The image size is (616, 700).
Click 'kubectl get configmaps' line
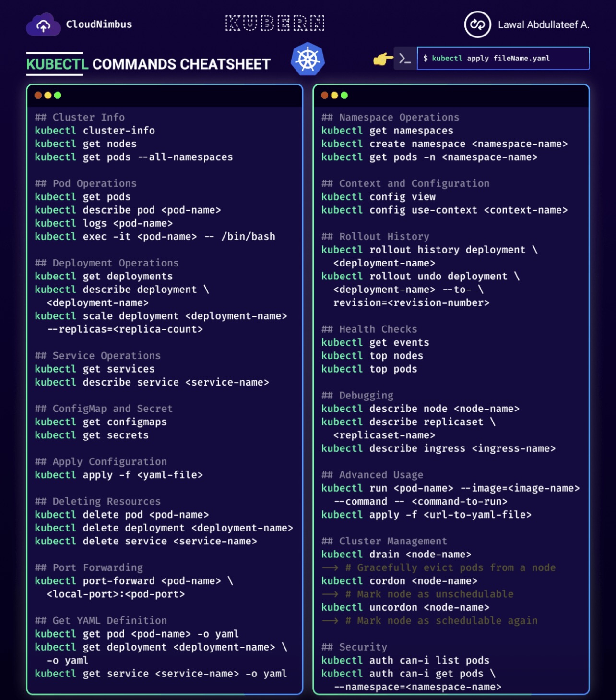[x=101, y=422]
